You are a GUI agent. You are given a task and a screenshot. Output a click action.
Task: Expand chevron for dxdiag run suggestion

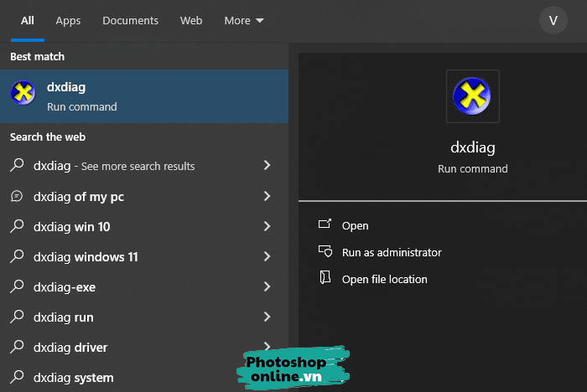[x=267, y=317]
